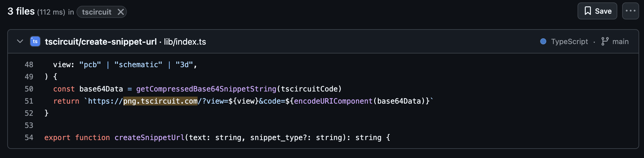Viewport: 644px width, 158px height.
Task: Click the encodeURIComponent call in code
Action: coord(333,101)
